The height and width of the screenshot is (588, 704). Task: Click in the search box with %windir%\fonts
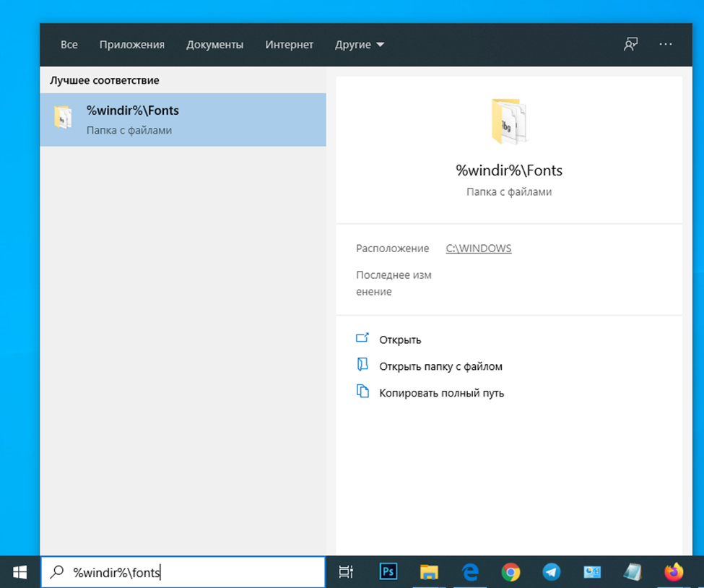[x=183, y=572]
